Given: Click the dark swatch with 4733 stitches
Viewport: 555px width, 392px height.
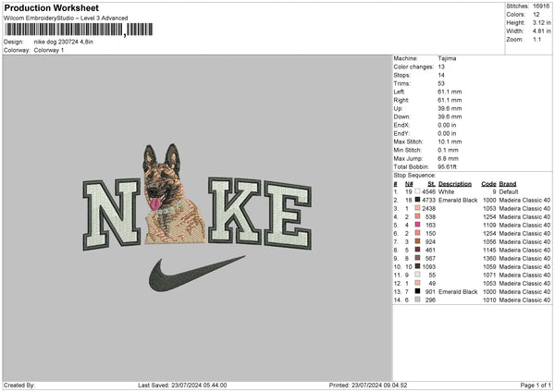Looking at the screenshot, I should click(x=417, y=200).
